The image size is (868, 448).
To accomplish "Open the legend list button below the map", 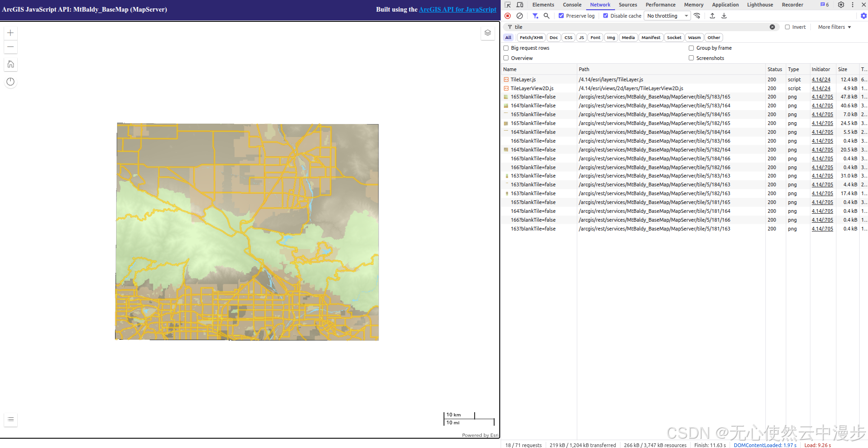I will pyautogui.click(x=11, y=419).
